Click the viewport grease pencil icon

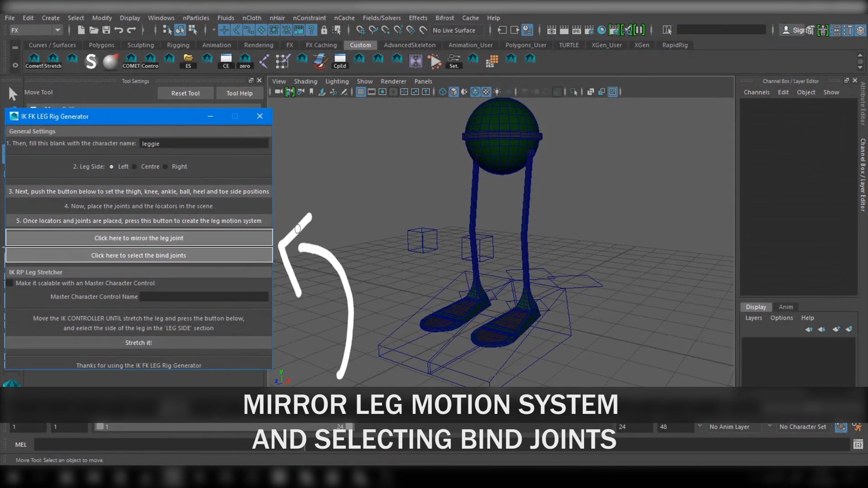point(344,92)
